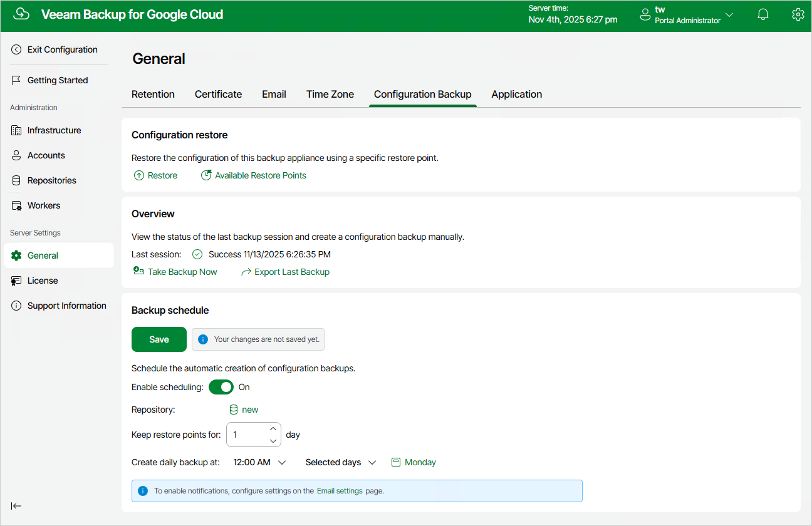
Task: Open Getting Started in the sidebar
Action: coord(59,80)
